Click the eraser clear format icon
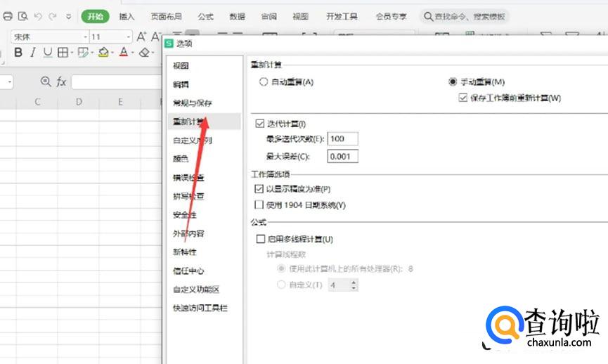608x364 pixels. tap(144, 52)
